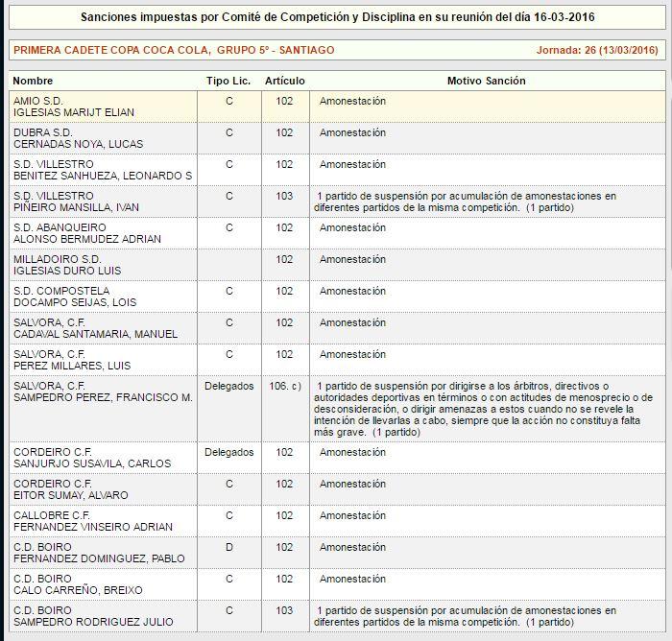Click article 102 in the CERNADAS NOYA row
Viewport: 672px width, 641px height.
pos(284,132)
